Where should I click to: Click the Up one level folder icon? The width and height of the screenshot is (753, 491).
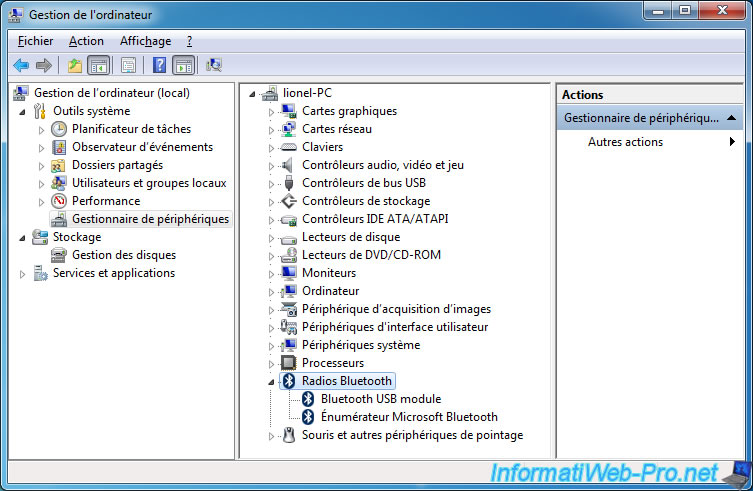click(74, 65)
